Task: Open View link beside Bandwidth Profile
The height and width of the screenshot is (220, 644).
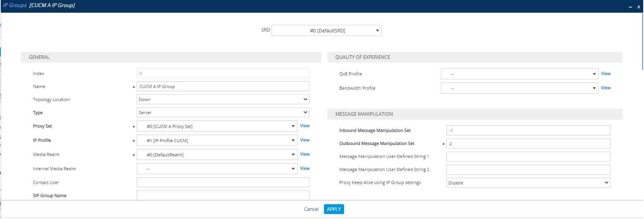Action: tap(606, 88)
